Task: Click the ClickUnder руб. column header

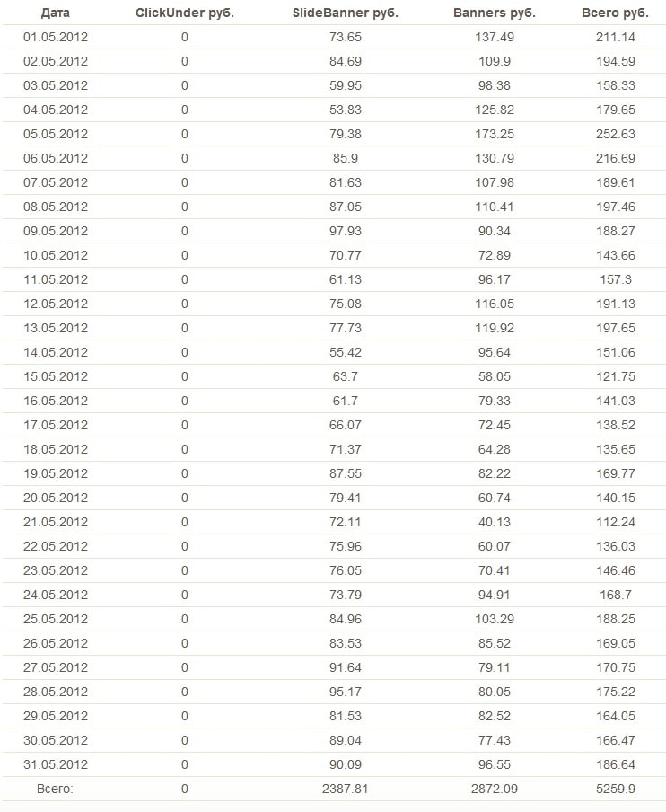Action: click(x=185, y=13)
